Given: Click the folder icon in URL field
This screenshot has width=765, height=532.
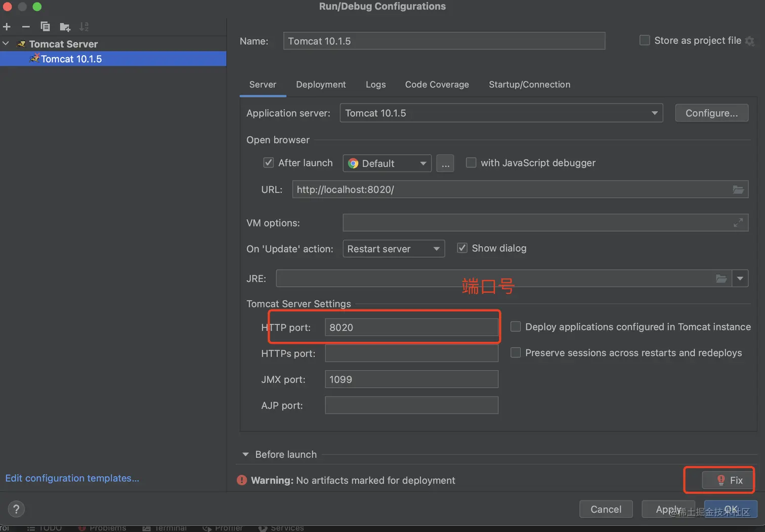Looking at the screenshot, I should click(x=738, y=190).
